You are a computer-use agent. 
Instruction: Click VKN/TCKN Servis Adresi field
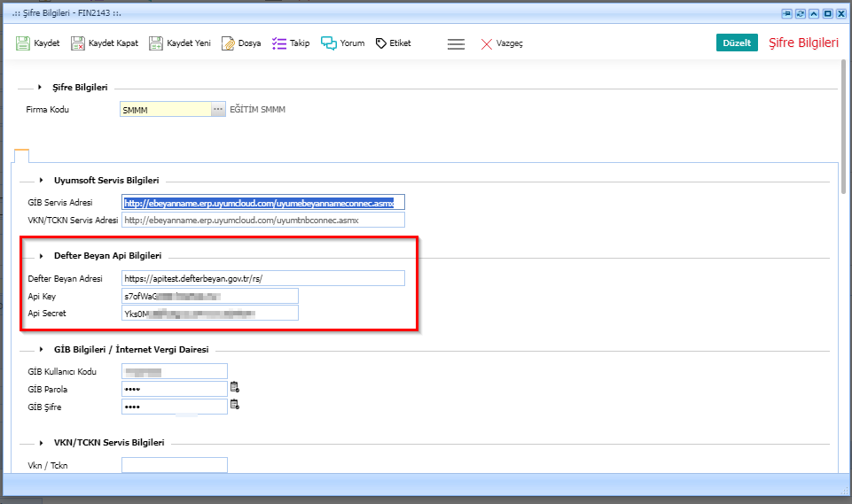[x=263, y=220]
